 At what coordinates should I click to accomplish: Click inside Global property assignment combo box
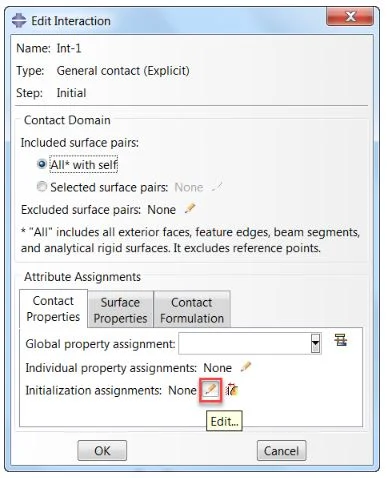pos(245,343)
